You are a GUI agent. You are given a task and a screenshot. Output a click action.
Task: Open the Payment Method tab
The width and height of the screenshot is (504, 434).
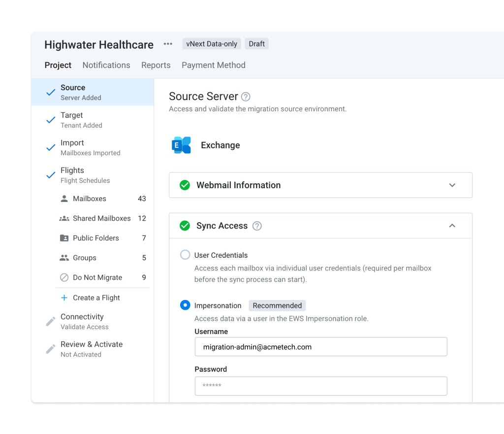pyautogui.click(x=213, y=65)
